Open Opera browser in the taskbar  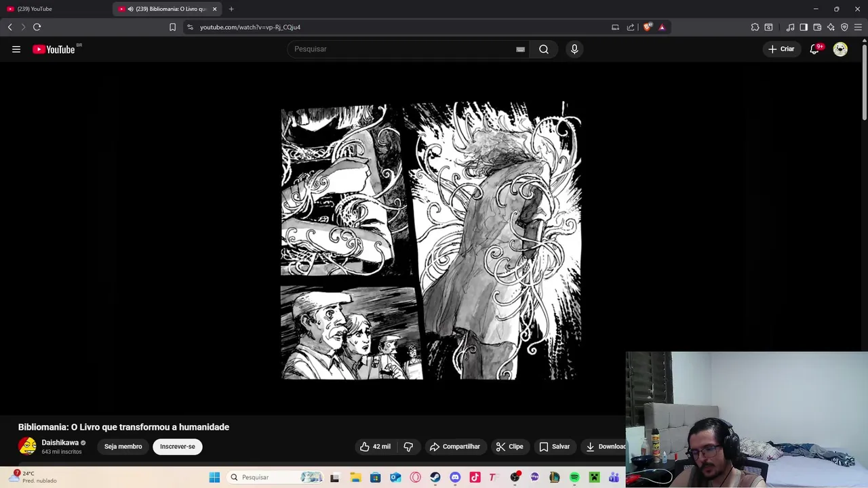pyautogui.click(x=415, y=477)
